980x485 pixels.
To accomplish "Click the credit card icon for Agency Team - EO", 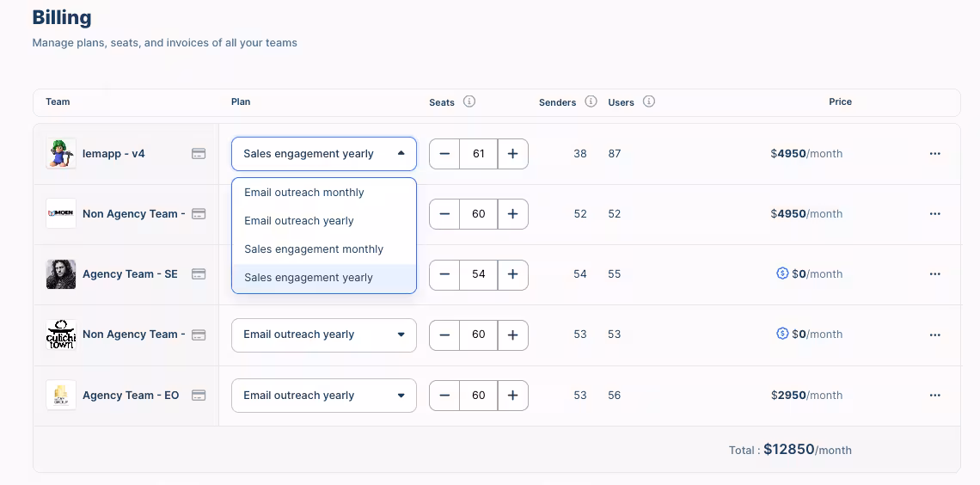I will (199, 396).
